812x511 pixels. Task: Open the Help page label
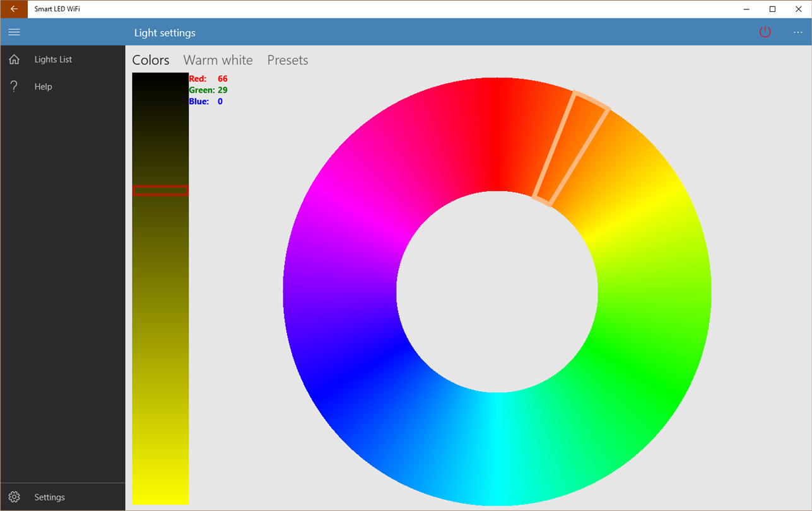(x=43, y=86)
